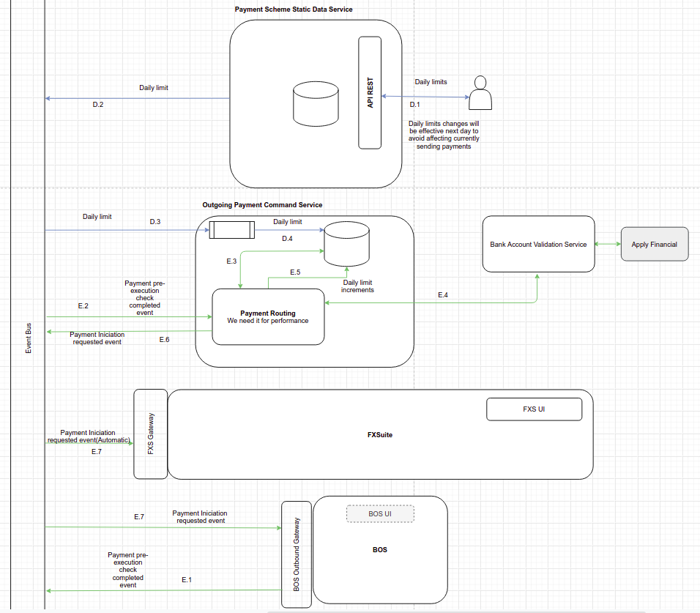Select the Payment Scheme Static Data Service title

pyautogui.click(x=294, y=10)
